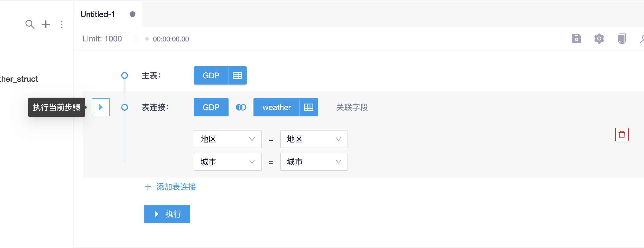Screen dimensions: 644x248
Task: Select the weather table button in join
Action: (x=276, y=107)
